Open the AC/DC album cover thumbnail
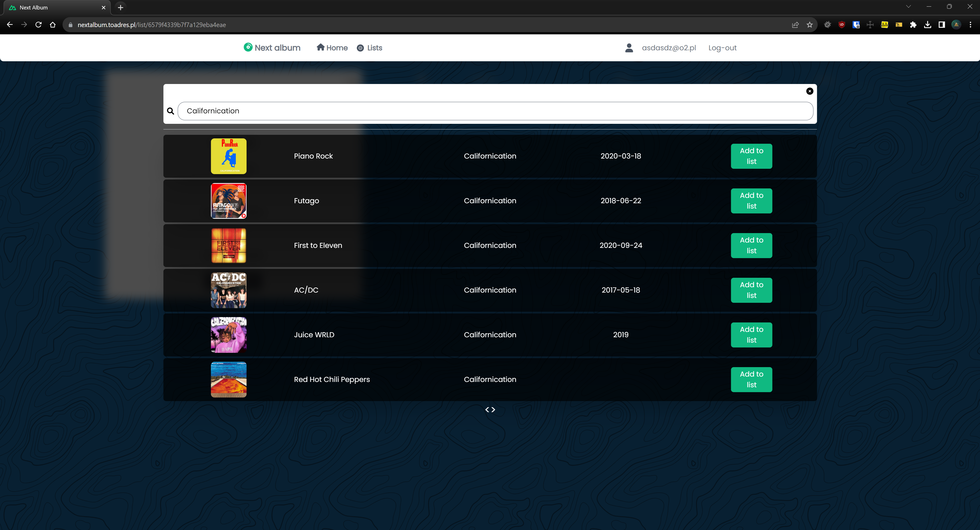The width and height of the screenshot is (980, 530). [229, 290]
